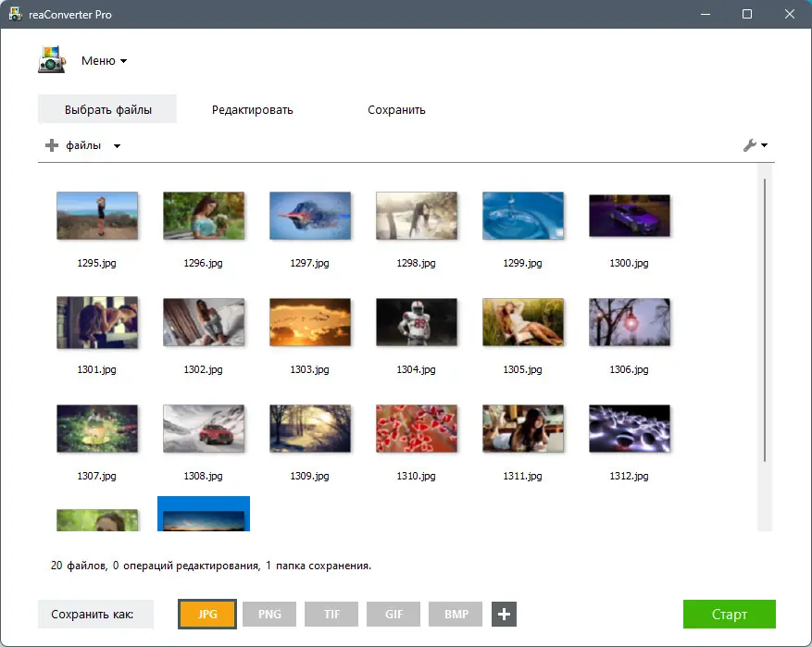Click the Старт button

[x=729, y=614]
